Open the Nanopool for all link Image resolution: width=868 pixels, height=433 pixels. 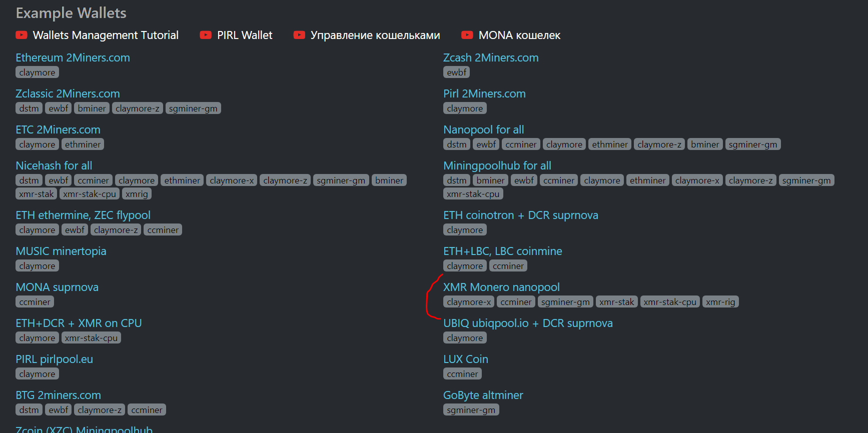coord(483,129)
